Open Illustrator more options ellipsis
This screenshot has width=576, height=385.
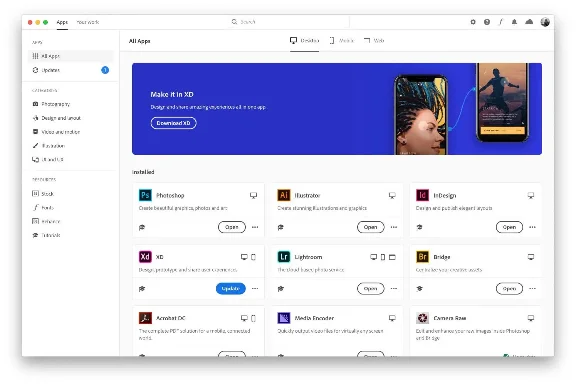pos(394,227)
